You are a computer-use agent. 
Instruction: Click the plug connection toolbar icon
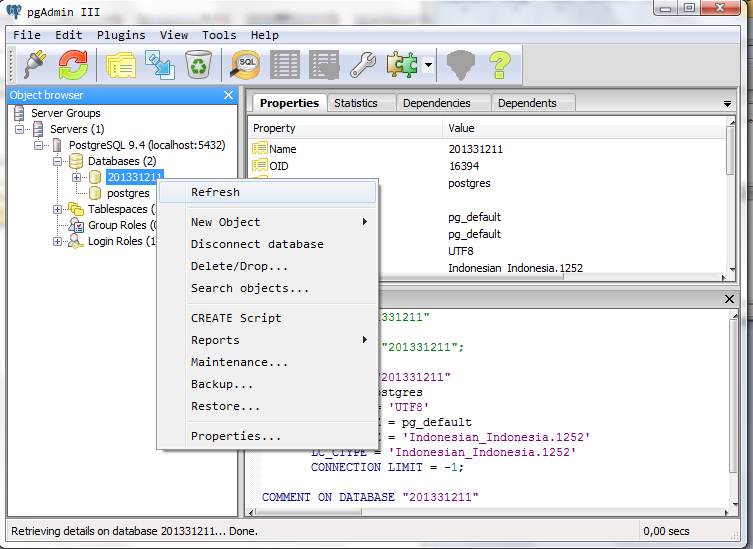35,64
